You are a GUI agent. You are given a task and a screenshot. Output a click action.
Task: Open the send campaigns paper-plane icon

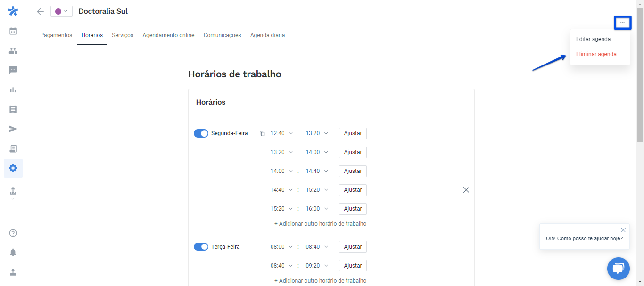(13, 129)
